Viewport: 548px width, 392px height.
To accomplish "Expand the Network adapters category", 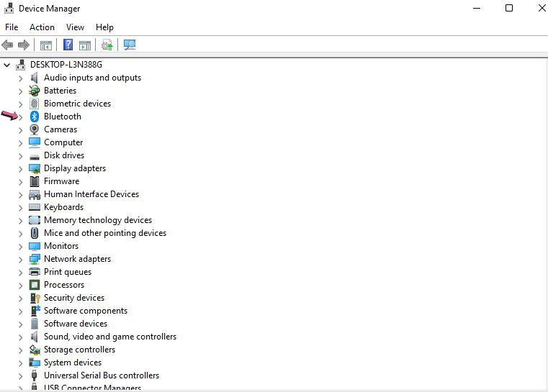I will point(21,260).
